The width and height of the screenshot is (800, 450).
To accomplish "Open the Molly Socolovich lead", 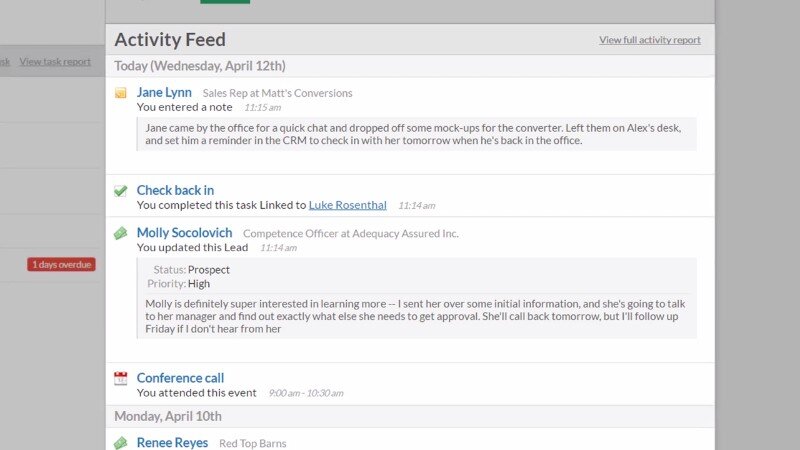I will [x=184, y=233].
